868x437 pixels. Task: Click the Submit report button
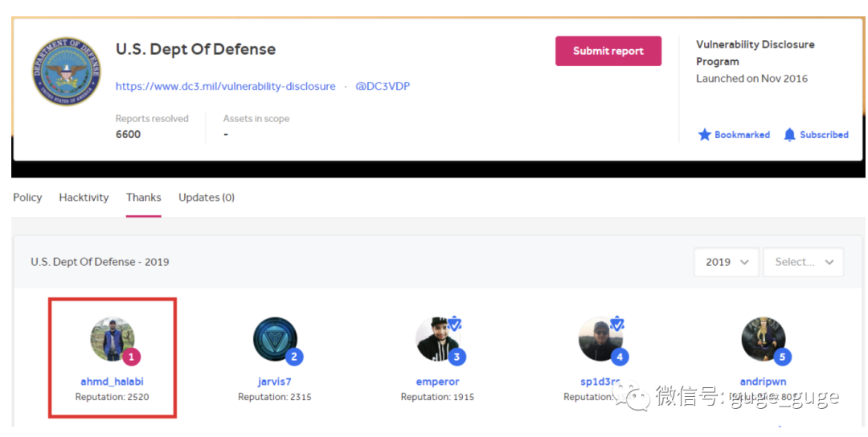coord(608,51)
